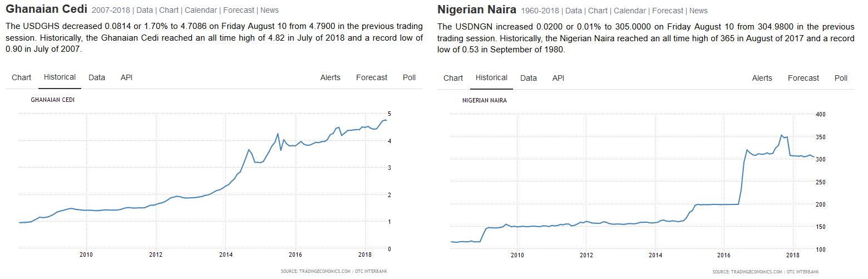Click the Calendar link beside Nigerian Naira title
The image size is (868, 279).
pyautogui.click(x=632, y=11)
